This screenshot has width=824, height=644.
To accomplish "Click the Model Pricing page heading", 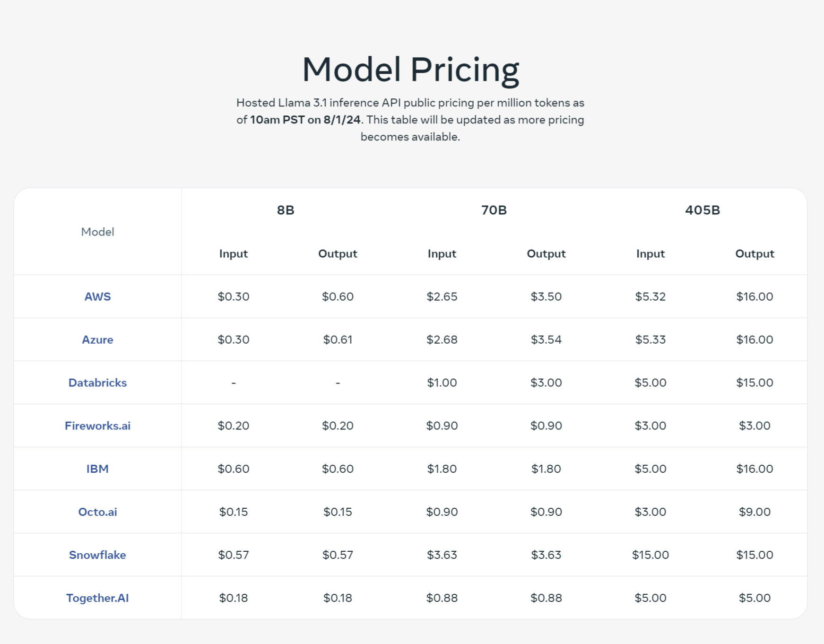I will (410, 70).
